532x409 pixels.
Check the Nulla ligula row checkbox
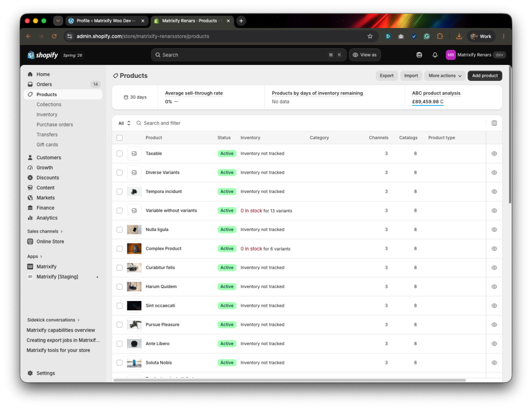[x=119, y=230]
